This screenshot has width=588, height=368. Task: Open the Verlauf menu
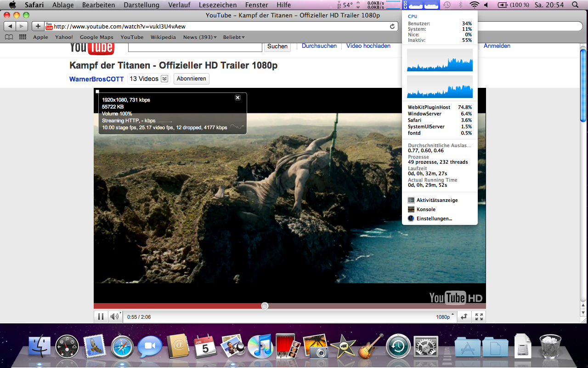179,5
